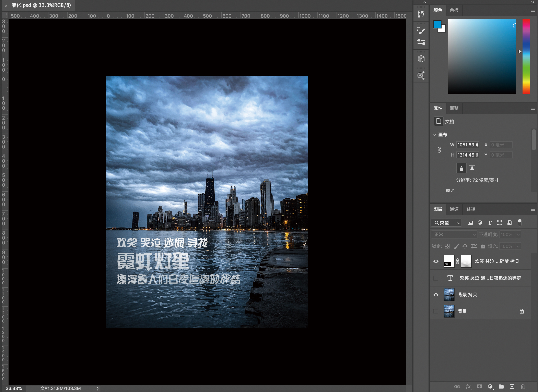Click the background layer lock icon
This screenshot has width=538, height=392.
[522, 311]
